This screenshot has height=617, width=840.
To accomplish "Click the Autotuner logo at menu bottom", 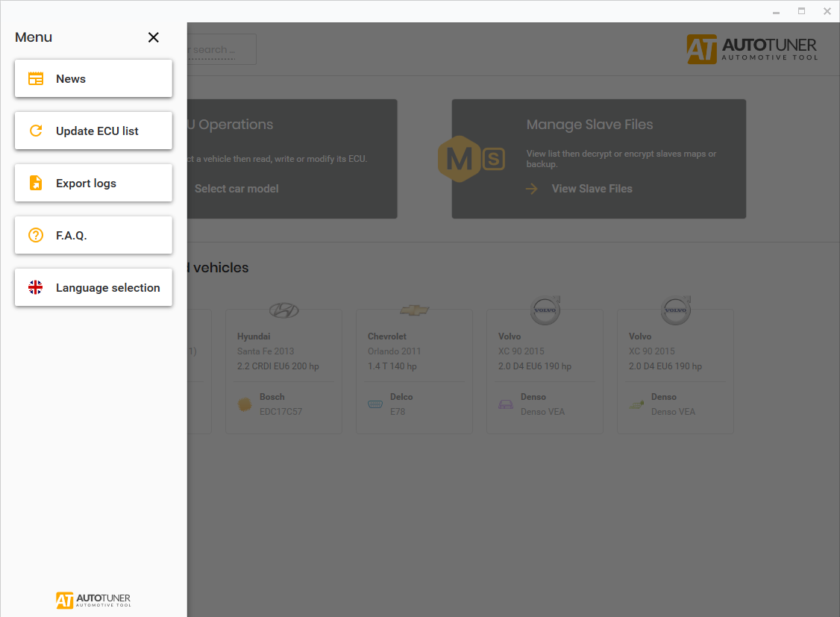I will (93, 600).
